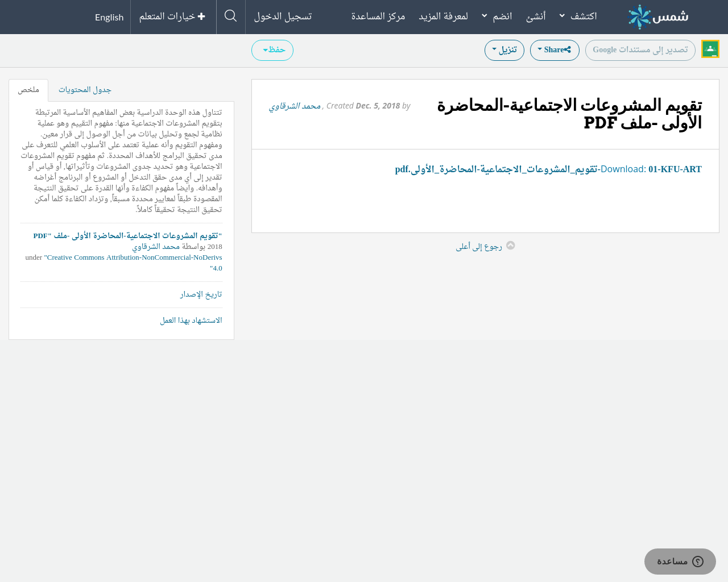Switch interface language to English

(x=109, y=16)
